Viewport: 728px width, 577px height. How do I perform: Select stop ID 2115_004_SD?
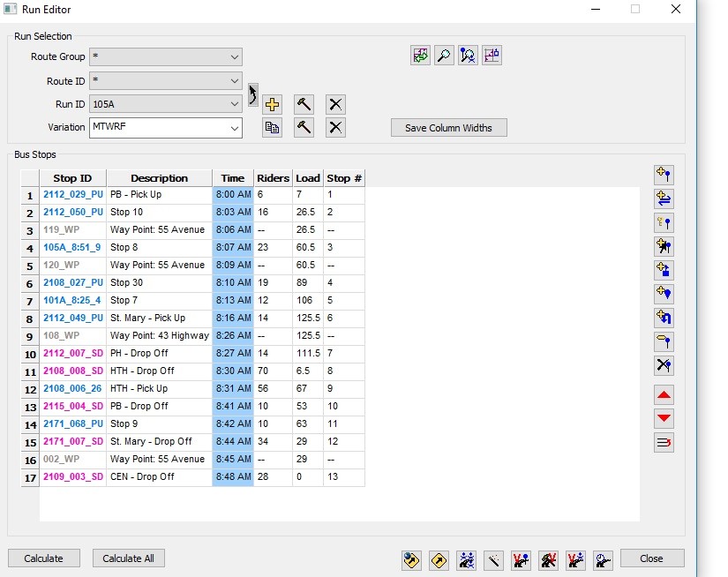tap(73, 406)
